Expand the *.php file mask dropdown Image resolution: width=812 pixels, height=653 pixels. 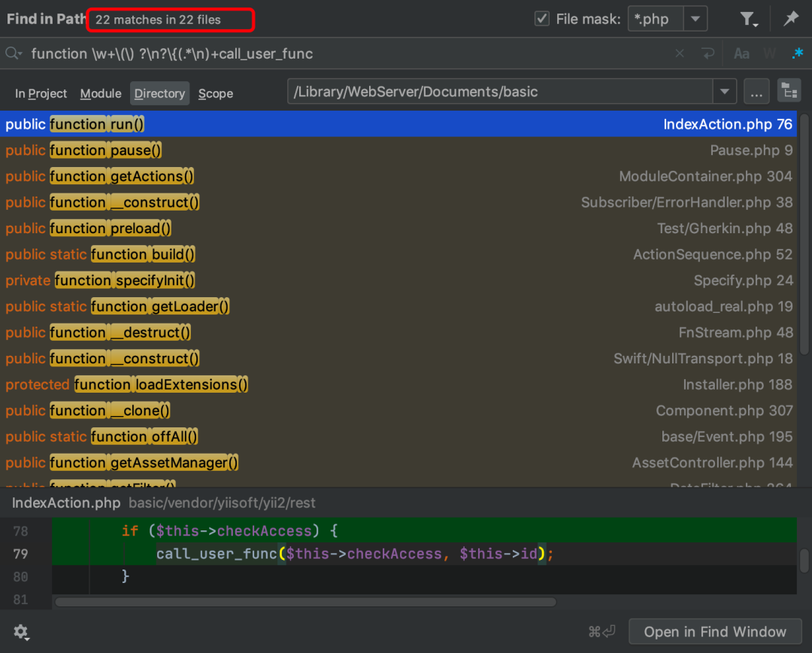(695, 19)
